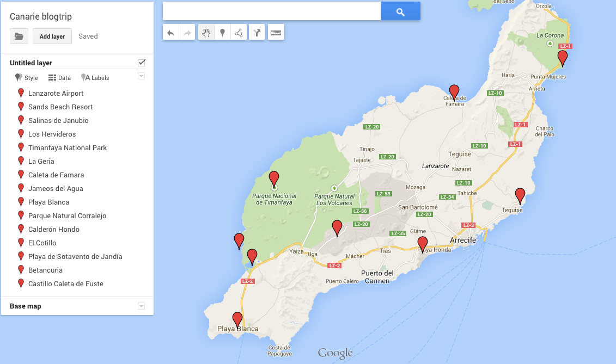The image size is (616, 364).
Task: Open the layer options dropdown arrow below the checkbox
Action: 142,76
